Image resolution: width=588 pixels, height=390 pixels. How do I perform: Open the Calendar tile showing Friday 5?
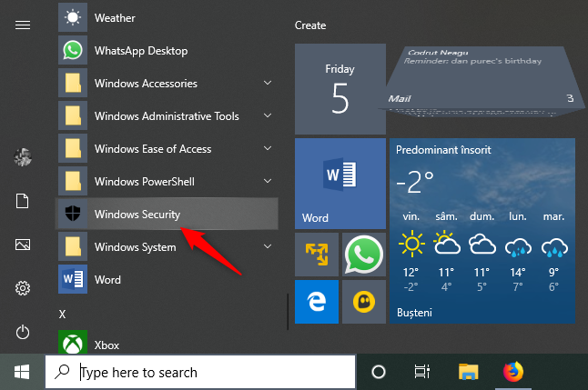[340, 89]
